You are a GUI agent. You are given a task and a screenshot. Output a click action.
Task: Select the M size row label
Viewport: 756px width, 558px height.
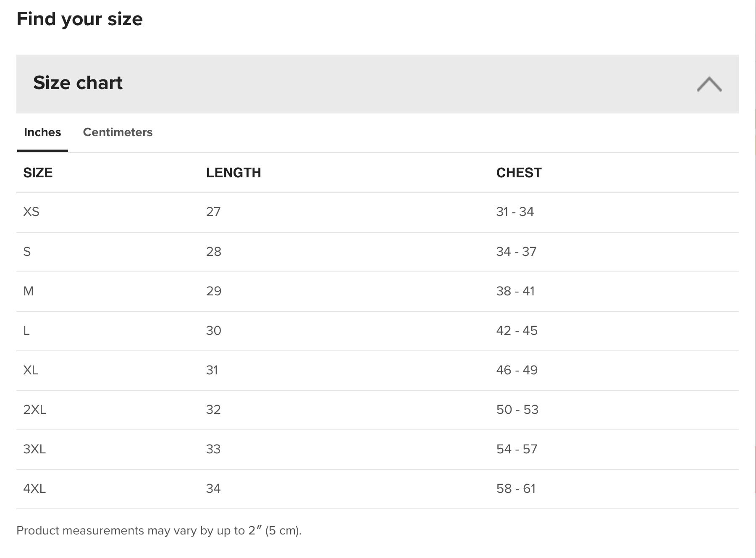[28, 291]
